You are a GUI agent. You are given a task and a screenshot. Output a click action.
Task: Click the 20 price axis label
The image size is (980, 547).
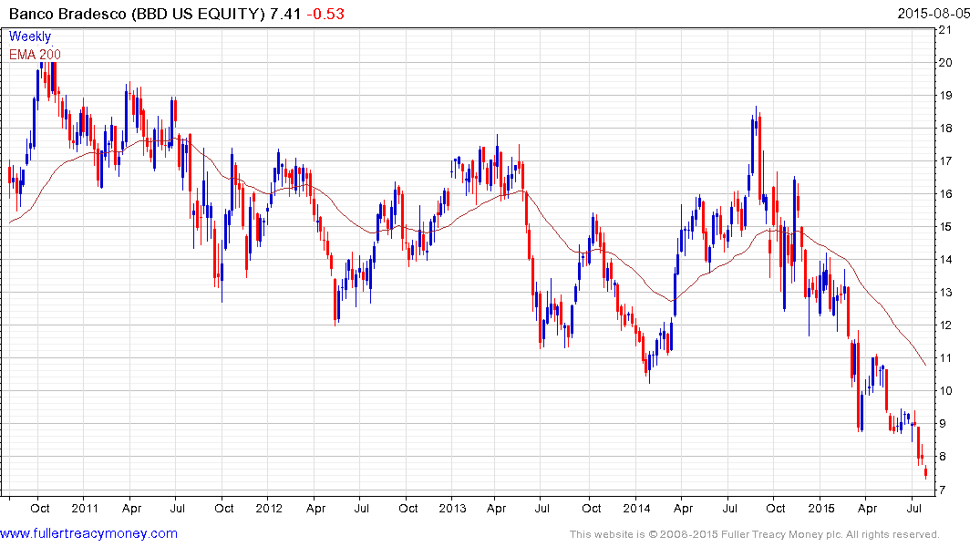point(945,63)
